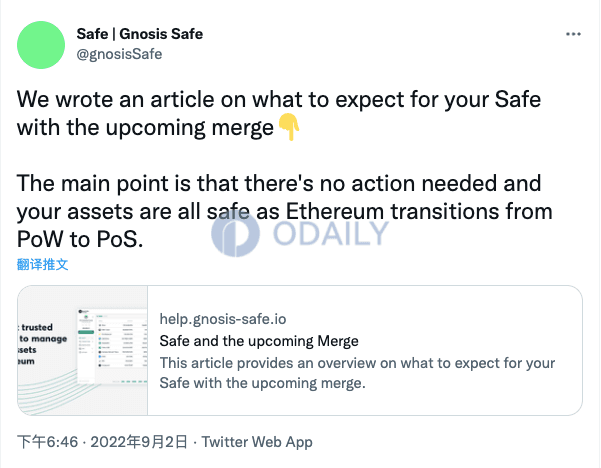601x468 pixels.
Task: Click the tweet's first paragraph about the article
Action: pyautogui.click(x=279, y=113)
